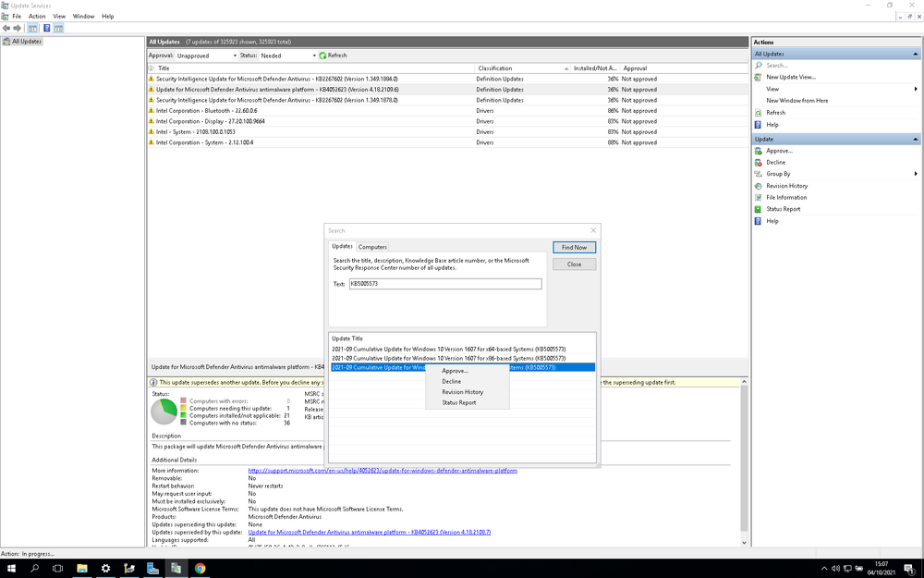
Task: Toggle the Show/Hide Console Tree toolbar icon
Action: tap(32, 29)
